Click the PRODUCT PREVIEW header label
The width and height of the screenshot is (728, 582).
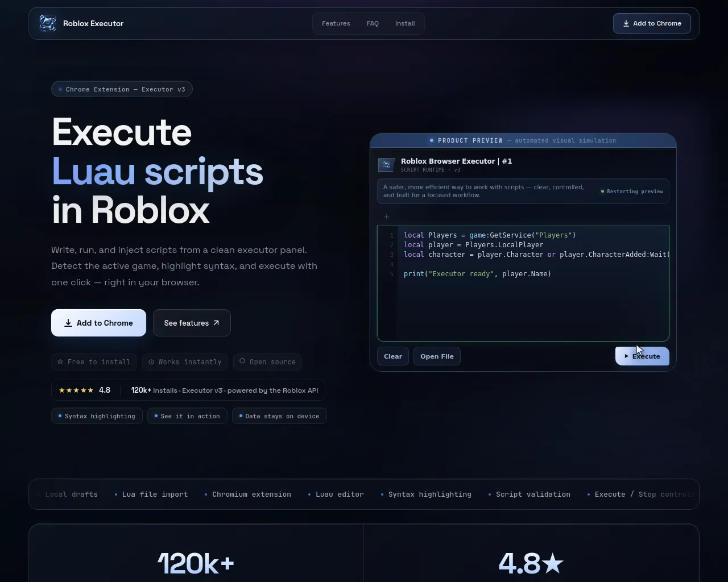coord(470,140)
